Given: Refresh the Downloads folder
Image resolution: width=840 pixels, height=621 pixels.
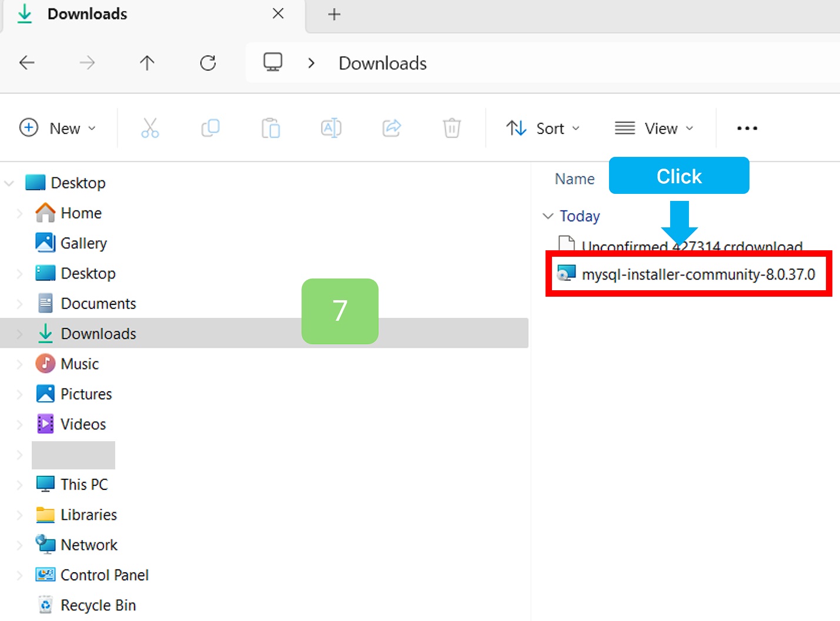Looking at the screenshot, I should pyautogui.click(x=208, y=62).
